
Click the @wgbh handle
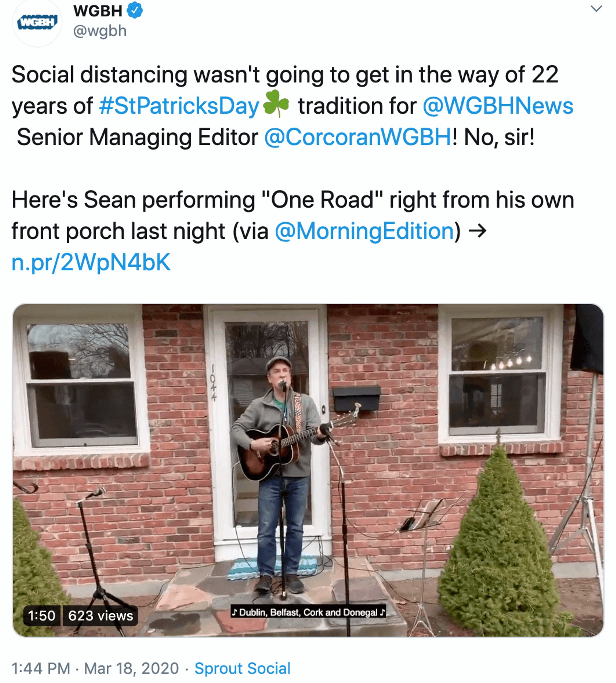coord(100,31)
